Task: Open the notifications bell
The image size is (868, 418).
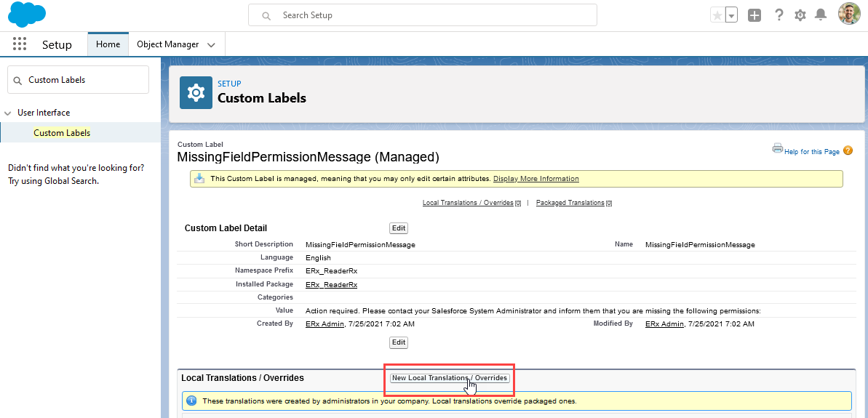Action: pos(821,15)
